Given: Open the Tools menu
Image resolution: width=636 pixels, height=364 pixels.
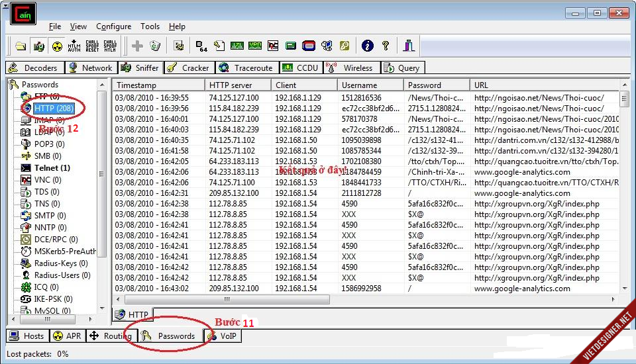Looking at the screenshot, I should click(x=150, y=26).
